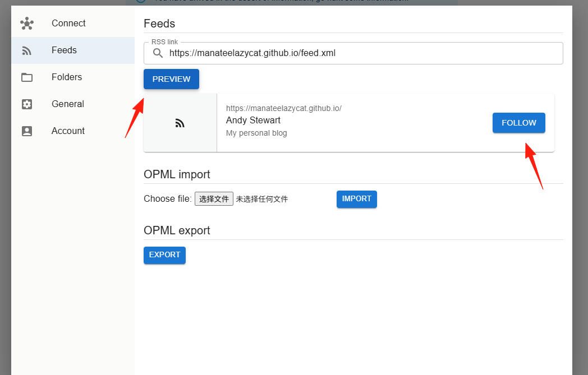Screen dimensions: 588x375
Task: Click the Connect network icon in sidebar
Action: pos(27,23)
